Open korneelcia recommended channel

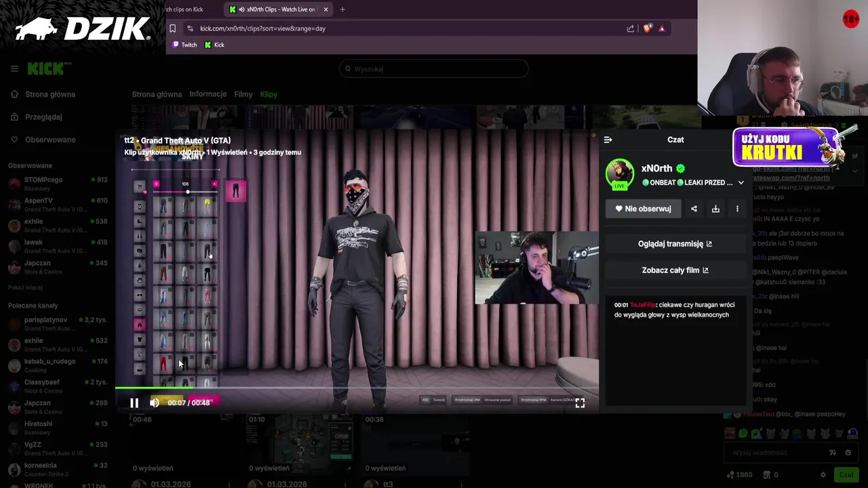point(58,469)
